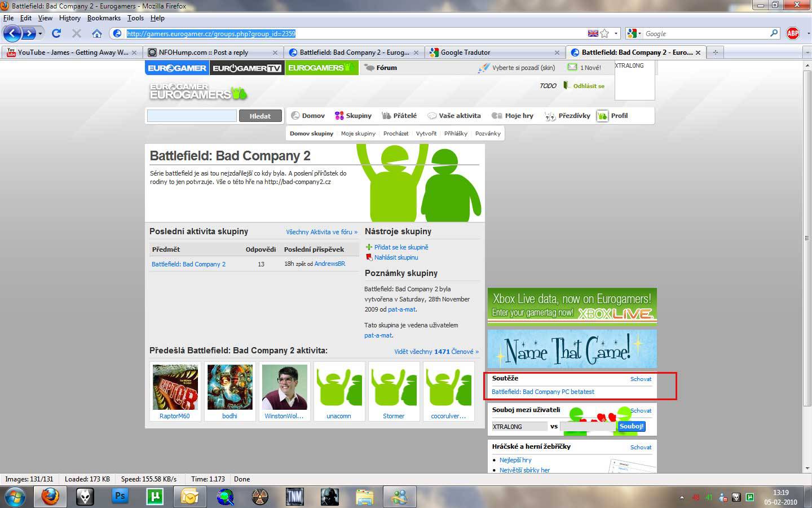The width and height of the screenshot is (812, 508).
Task: Open the Edit menu
Action: tap(26, 18)
